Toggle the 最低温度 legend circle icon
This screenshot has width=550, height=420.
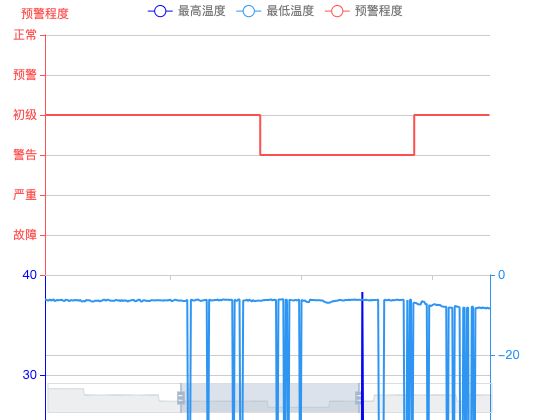pos(249,11)
